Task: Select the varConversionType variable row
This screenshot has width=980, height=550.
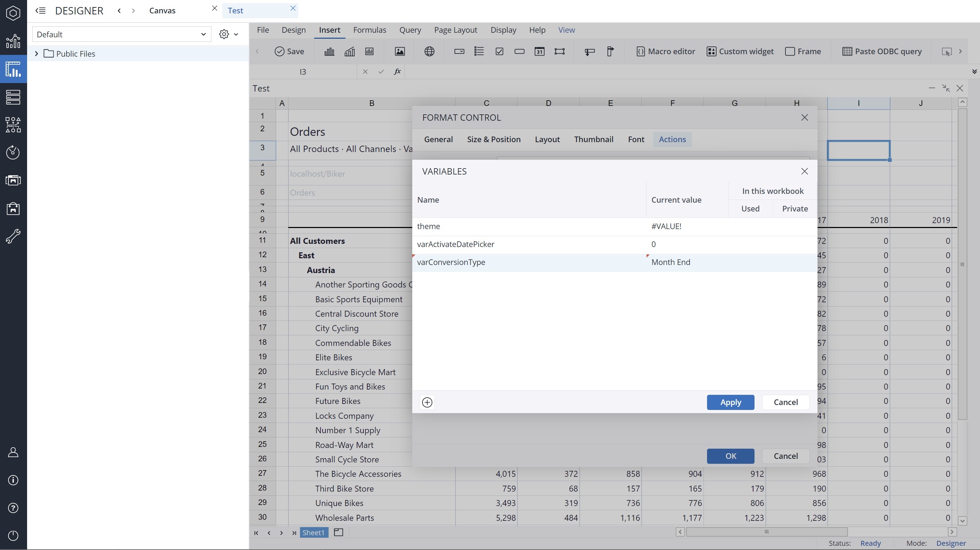Action: (615, 262)
